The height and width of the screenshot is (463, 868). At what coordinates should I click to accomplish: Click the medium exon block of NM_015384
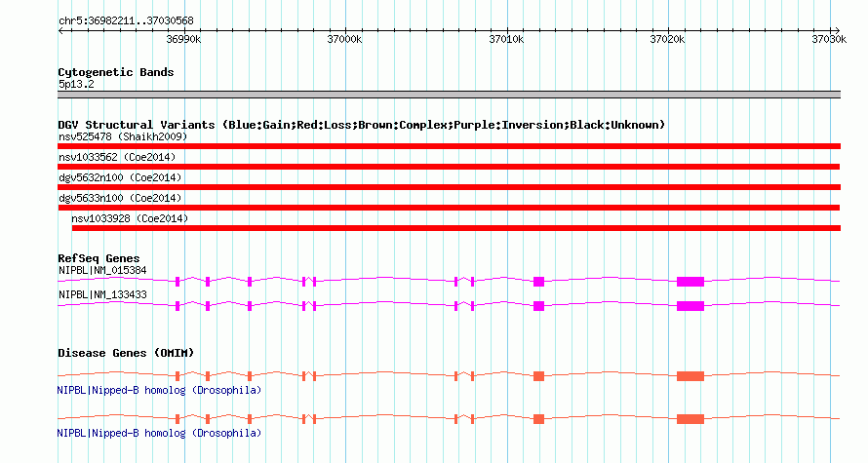[x=538, y=282]
